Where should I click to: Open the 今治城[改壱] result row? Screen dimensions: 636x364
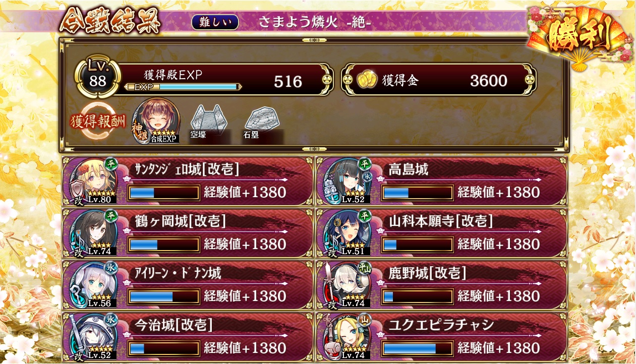click(x=188, y=336)
